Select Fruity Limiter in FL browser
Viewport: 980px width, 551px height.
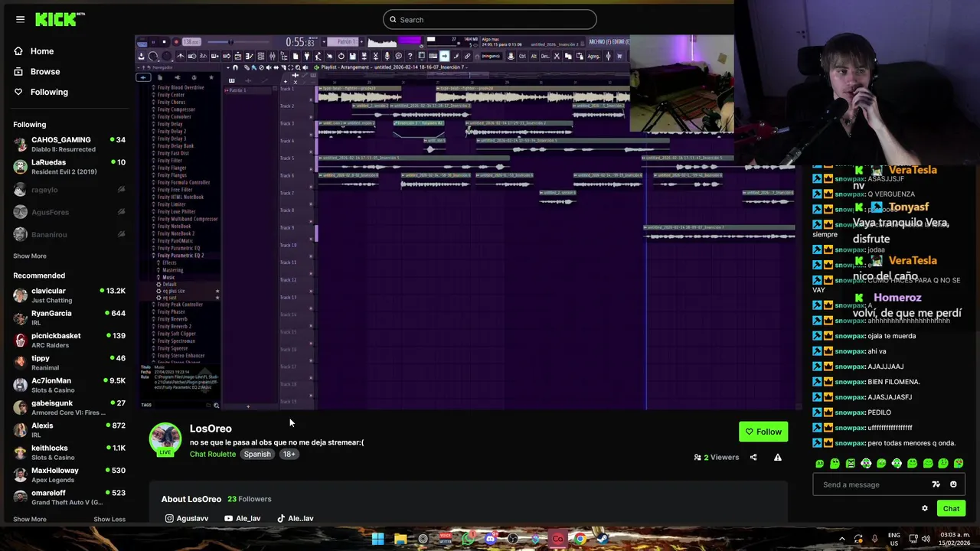[x=171, y=204]
